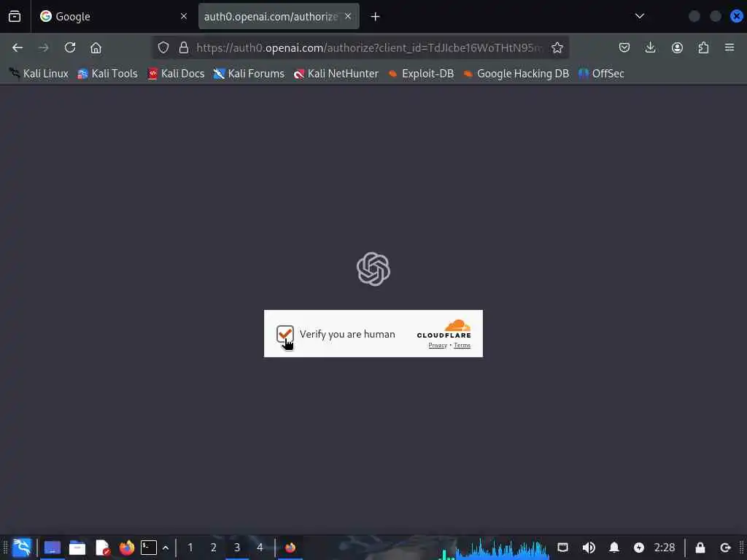This screenshot has height=560, width=747.
Task: Click the OpenAI logo on page
Action: (x=373, y=269)
